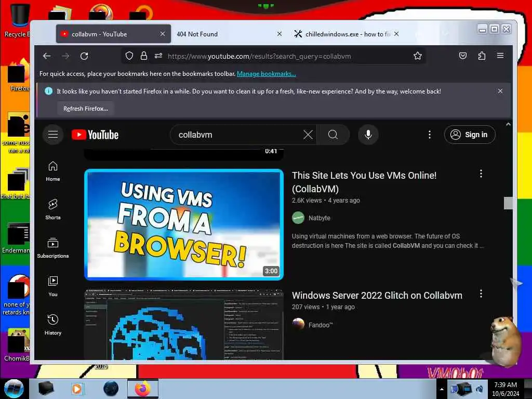Open the Windows Start button

14,389
